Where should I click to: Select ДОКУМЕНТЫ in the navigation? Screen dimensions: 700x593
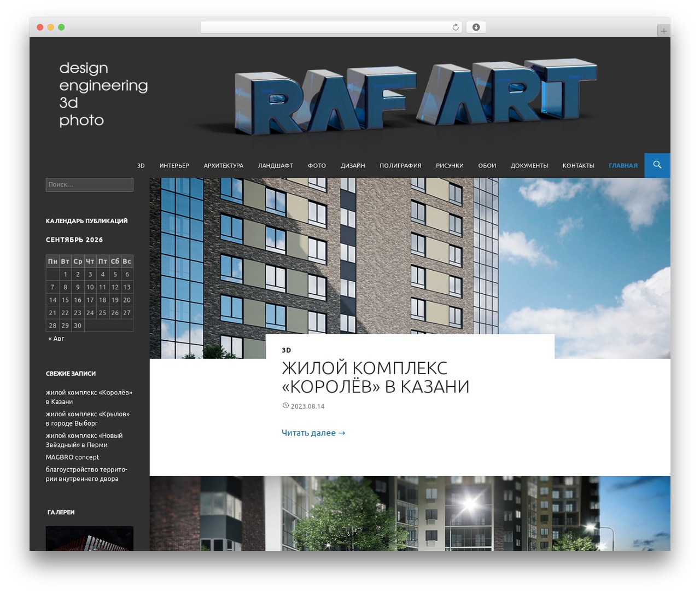point(529,166)
